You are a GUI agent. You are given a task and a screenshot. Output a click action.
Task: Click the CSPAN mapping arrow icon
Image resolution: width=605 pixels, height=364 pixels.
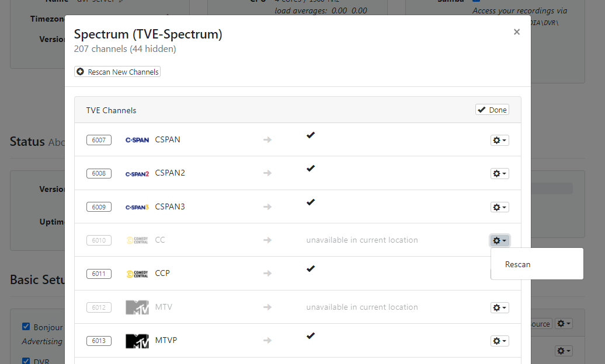tap(267, 140)
